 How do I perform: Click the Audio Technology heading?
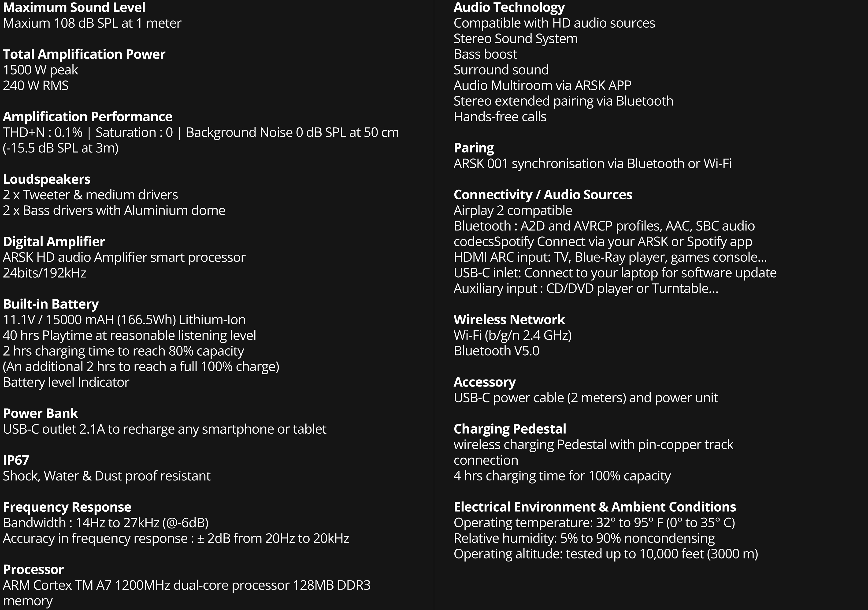[x=509, y=7]
